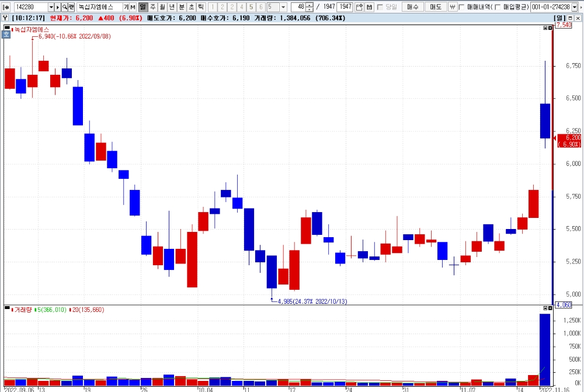Click the interval button 4

coord(241,6)
